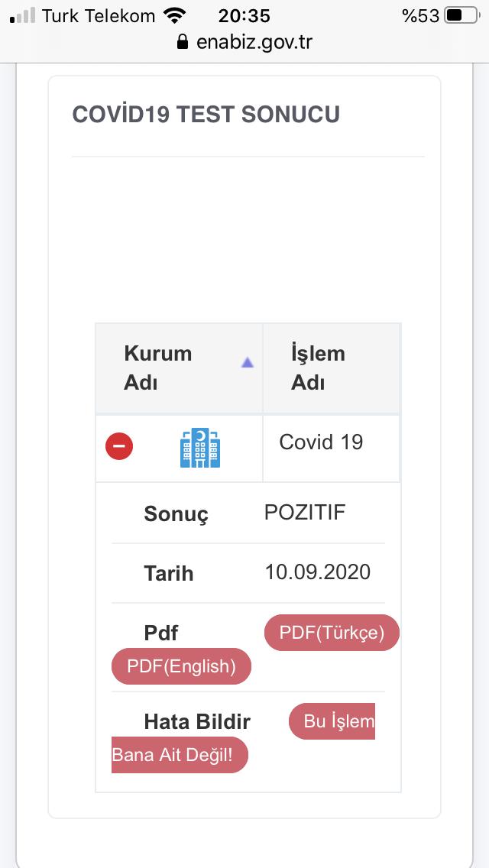Image resolution: width=489 pixels, height=868 pixels.
Task: Tap the enabiz.gov.tr address field
Action: coord(254,41)
